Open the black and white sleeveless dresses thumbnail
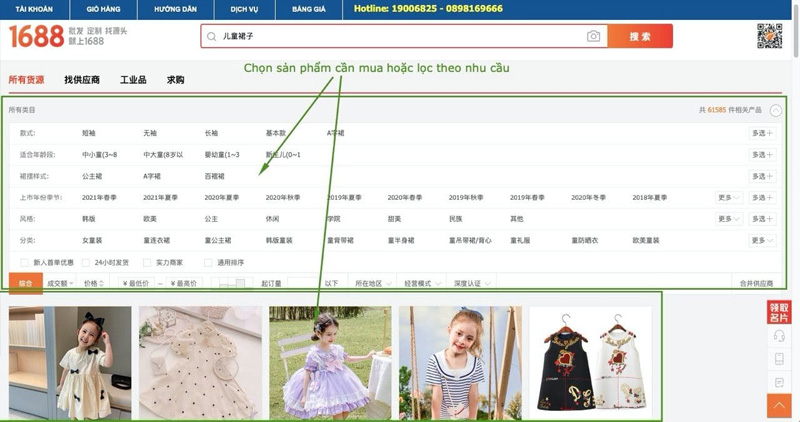 (x=590, y=363)
